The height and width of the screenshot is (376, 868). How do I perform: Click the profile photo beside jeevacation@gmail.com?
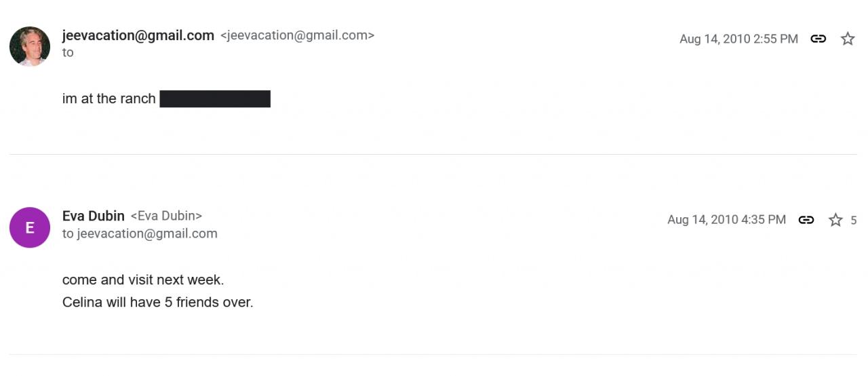pos(30,46)
